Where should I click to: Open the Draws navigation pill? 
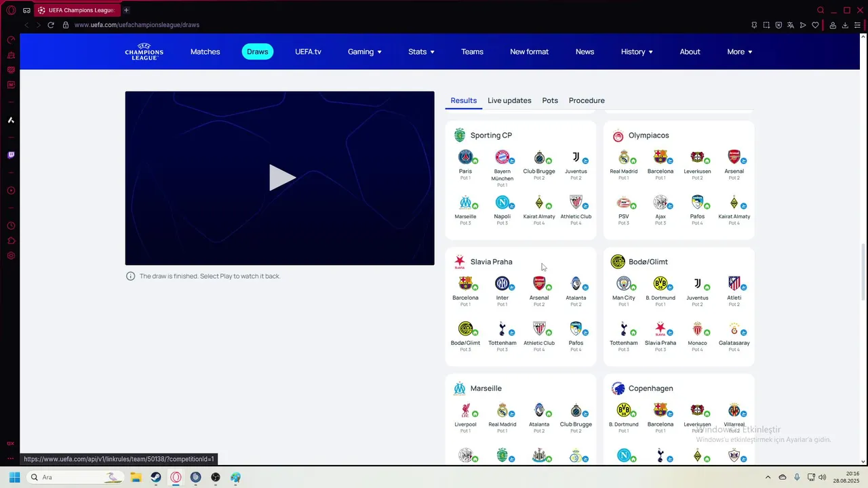coord(258,52)
